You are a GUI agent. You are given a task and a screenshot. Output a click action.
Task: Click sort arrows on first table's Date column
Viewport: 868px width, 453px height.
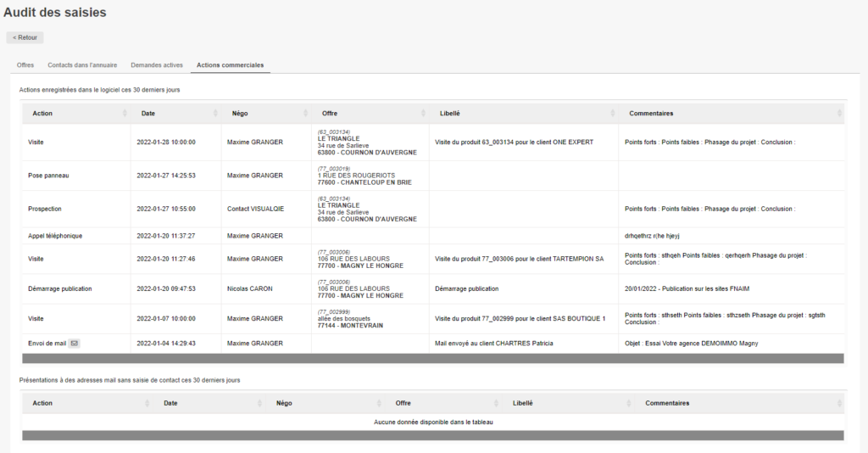pyautogui.click(x=215, y=114)
